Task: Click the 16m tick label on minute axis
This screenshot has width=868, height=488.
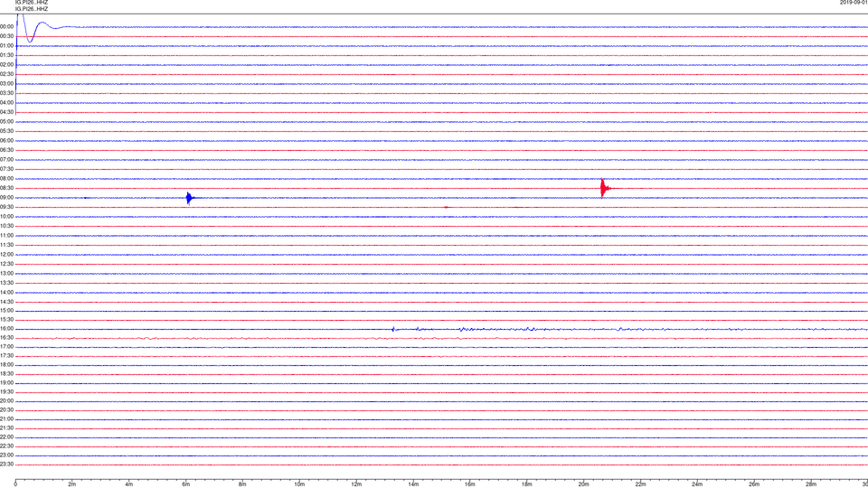Action: click(x=470, y=484)
